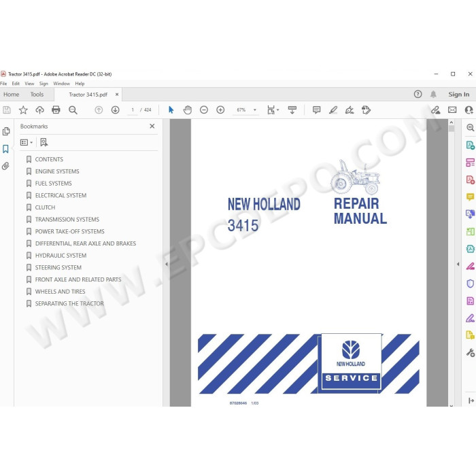This screenshot has height=476, width=476.
Task: Collapse the right tools pane arrow
Action: [x=458, y=264]
